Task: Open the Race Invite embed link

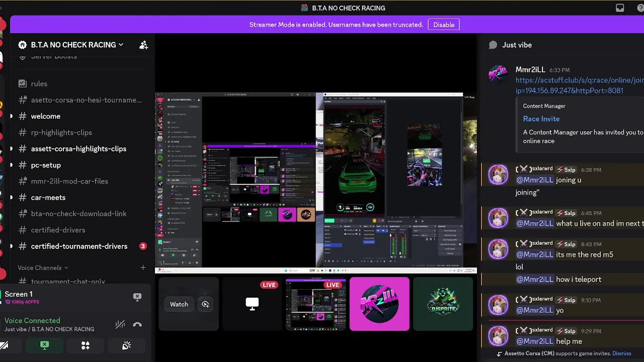Action: (541, 119)
